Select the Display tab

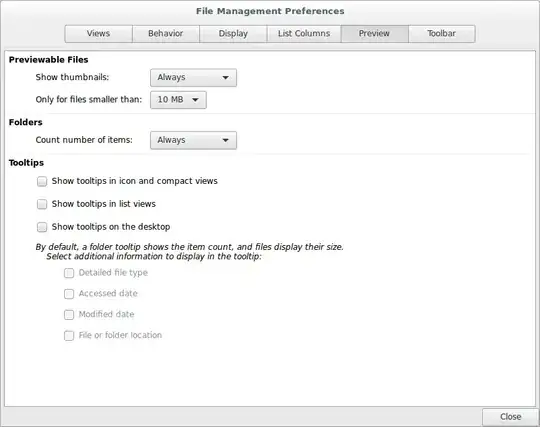[x=233, y=34]
